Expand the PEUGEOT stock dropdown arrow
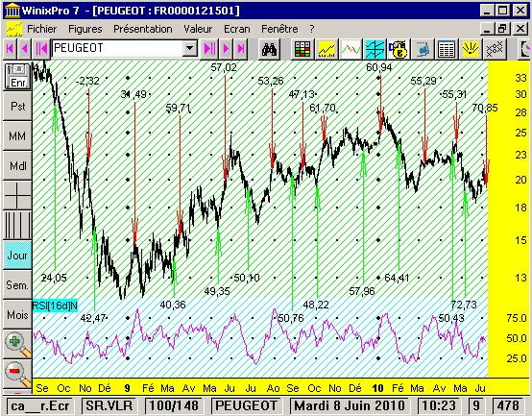The width and height of the screenshot is (532, 416). [x=190, y=49]
